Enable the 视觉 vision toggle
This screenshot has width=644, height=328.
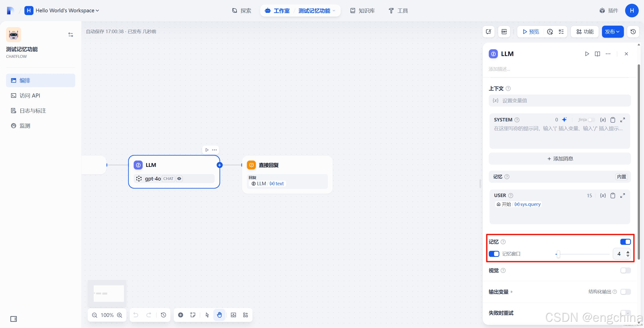coord(625,270)
